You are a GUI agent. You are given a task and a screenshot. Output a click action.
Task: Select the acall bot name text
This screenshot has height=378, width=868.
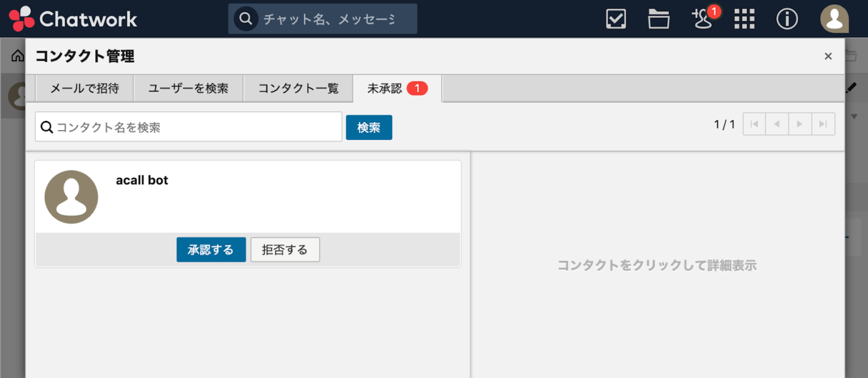click(x=142, y=180)
